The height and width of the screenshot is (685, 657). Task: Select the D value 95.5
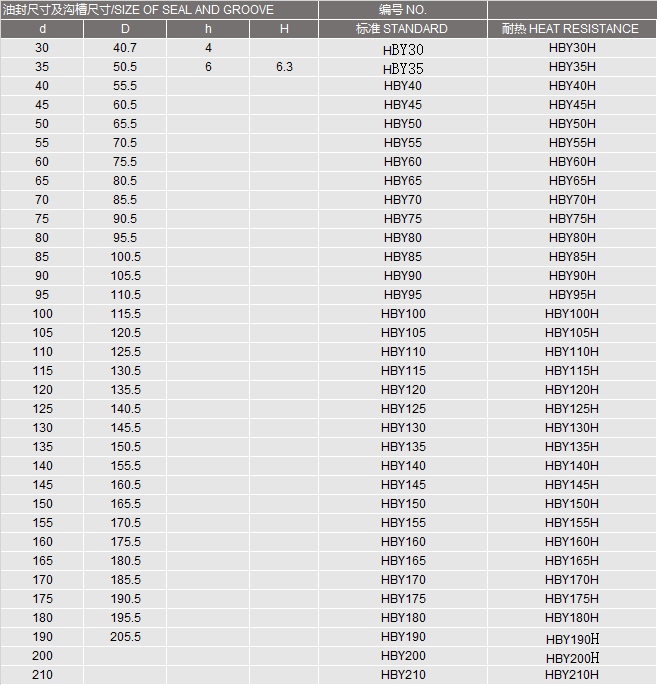pyautogui.click(x=125, y=238)
